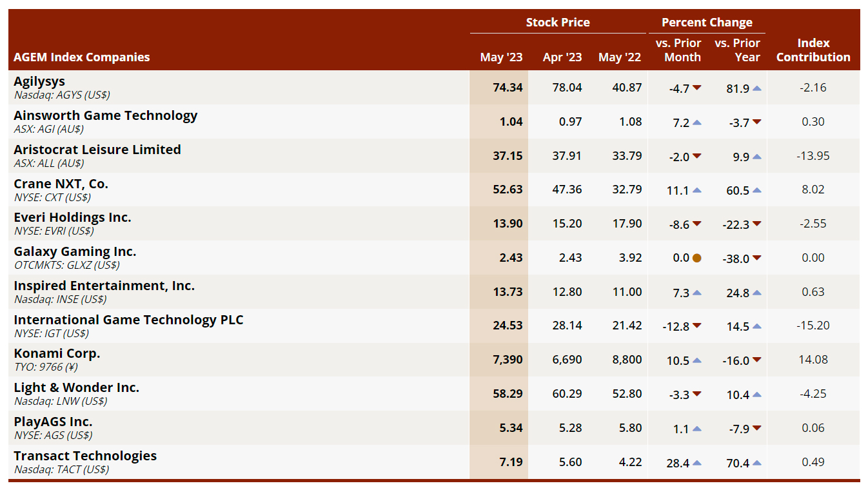Screen dimensions: 868x488
Task: Click the red down arrow beside Agilysys -4.7
Action: 696,88
